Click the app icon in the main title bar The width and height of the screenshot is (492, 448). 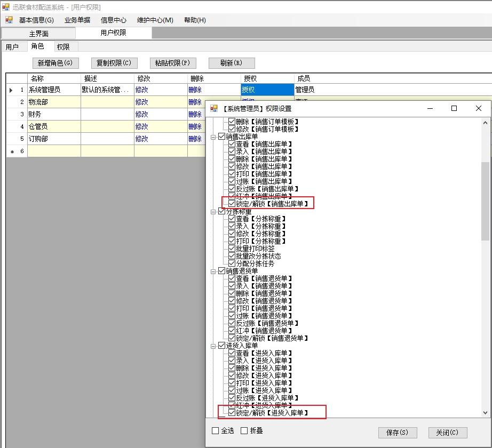[6, 6]
